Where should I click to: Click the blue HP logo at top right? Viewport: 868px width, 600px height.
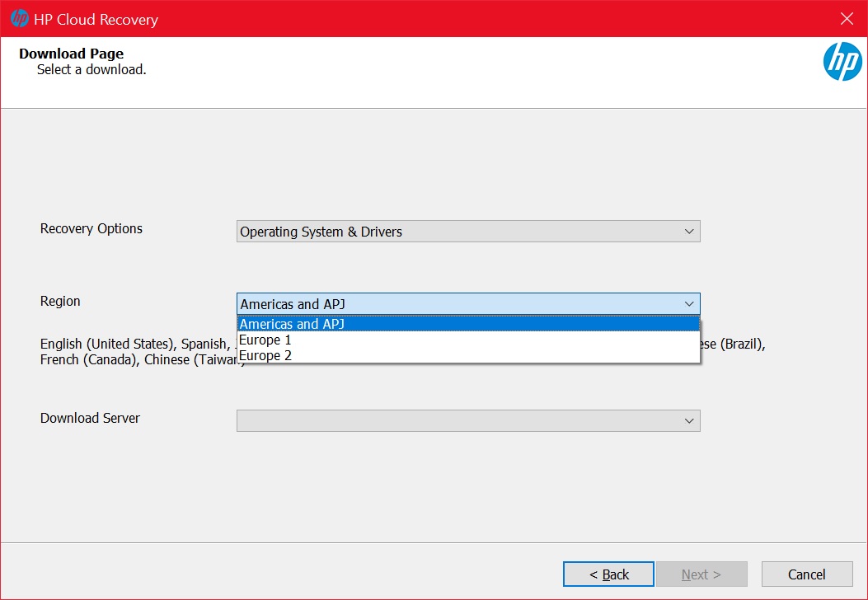point(842,62)
